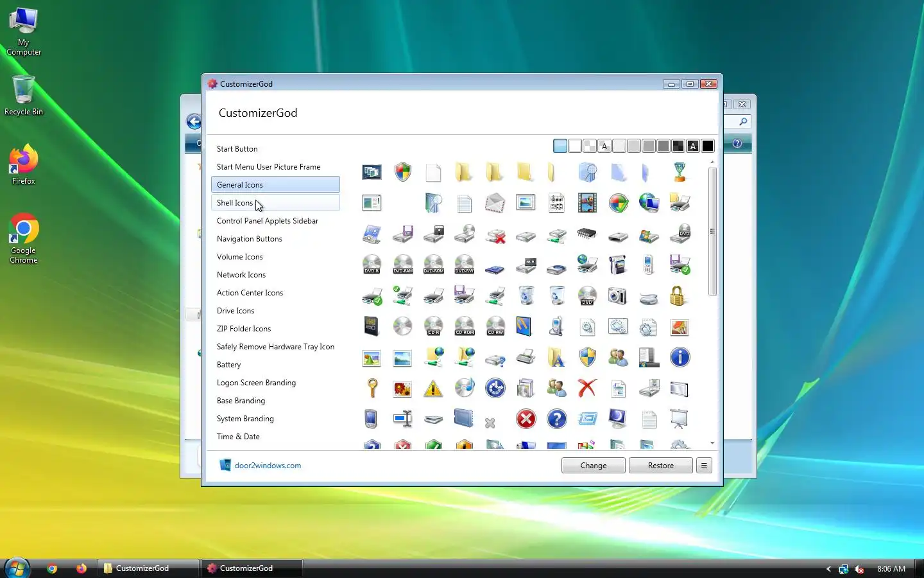
Task: Select the General Icons category
Action: (x=275, y=184)
